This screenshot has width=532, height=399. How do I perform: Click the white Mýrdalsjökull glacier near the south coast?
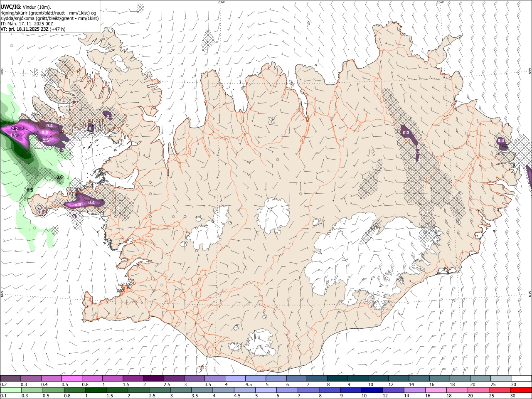coord(260,343)
